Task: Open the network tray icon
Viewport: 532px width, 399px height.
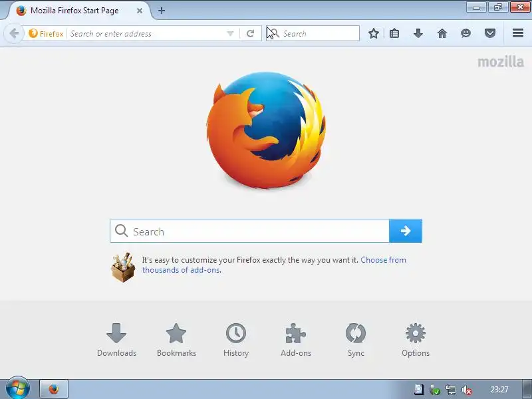Action: (x=451, y=390)
